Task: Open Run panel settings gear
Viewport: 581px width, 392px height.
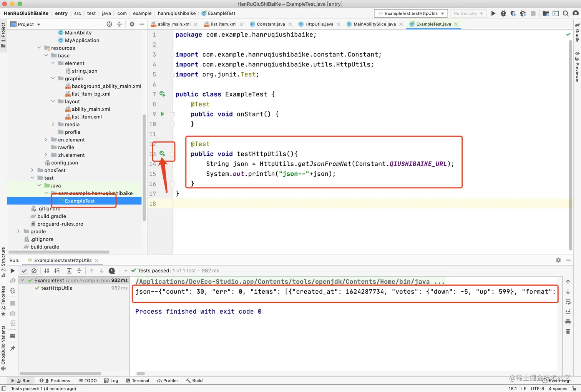Action: click(558, 260)
